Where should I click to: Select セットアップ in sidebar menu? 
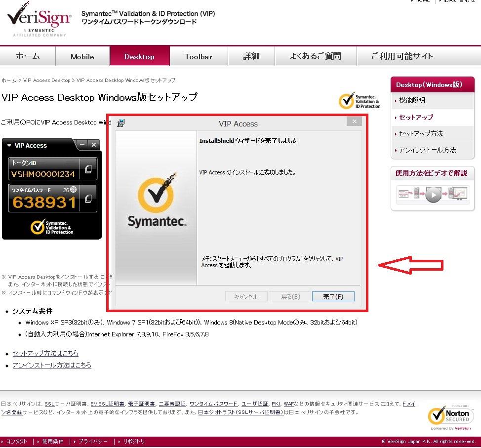pos(433,117)
